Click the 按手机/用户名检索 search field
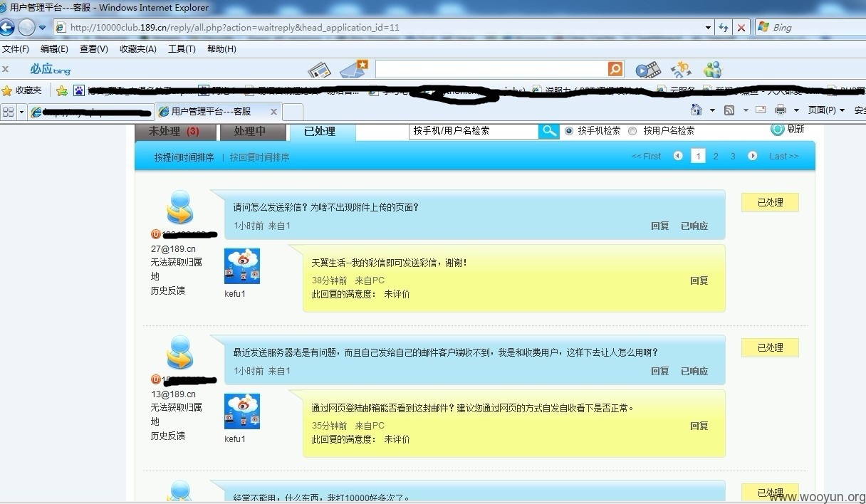866x504 pixels. pyautogui.click(x=474, y=131)
